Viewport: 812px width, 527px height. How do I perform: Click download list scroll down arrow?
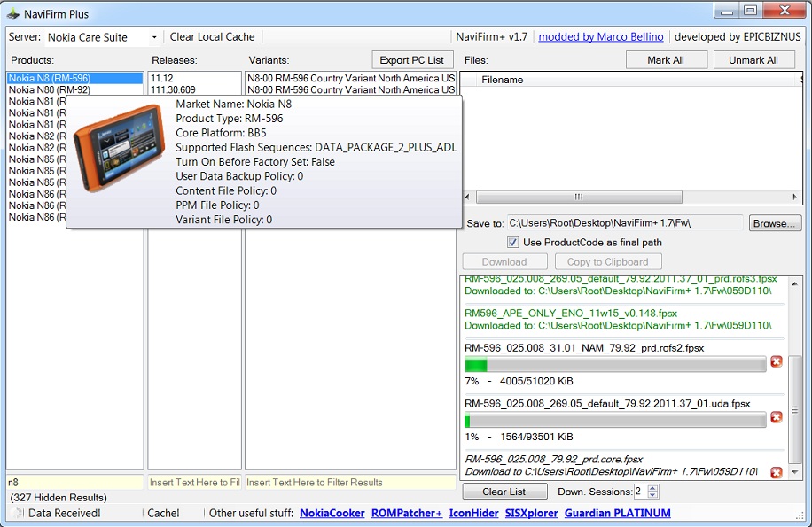tap(795, 472)
